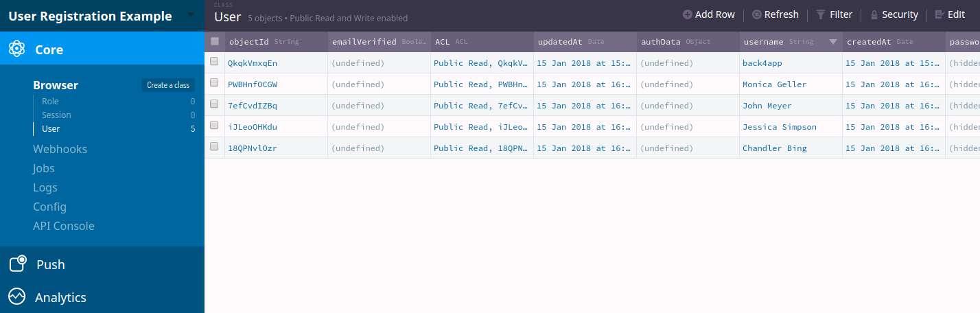Toggle the select-all header checkbox

click(215, 41)
